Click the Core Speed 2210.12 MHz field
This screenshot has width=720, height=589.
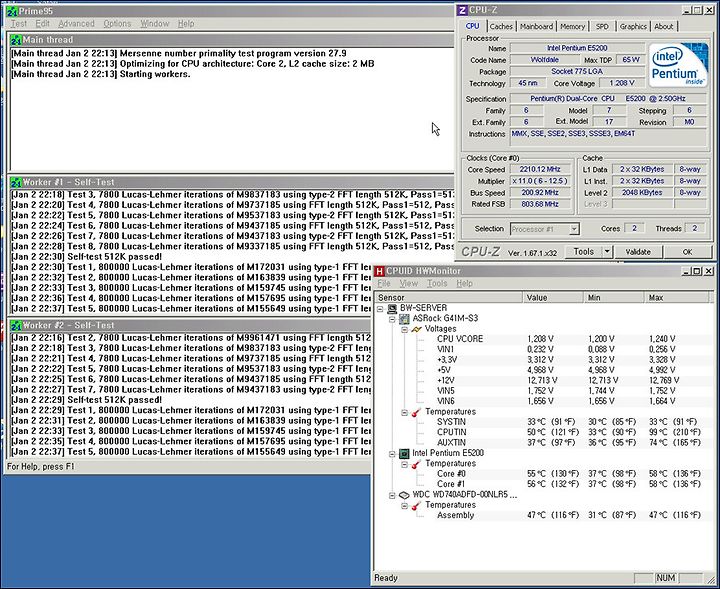pos(541,169)
